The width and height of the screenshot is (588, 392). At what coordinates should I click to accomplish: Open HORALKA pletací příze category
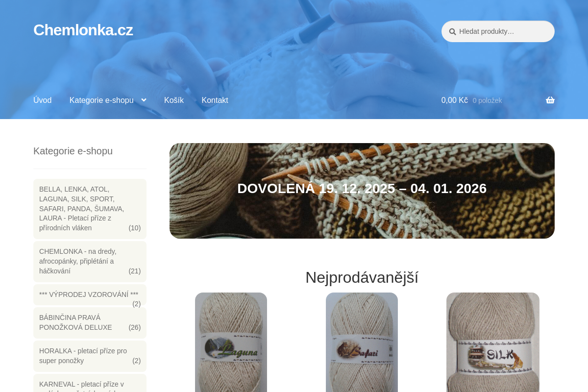[x=90, y=356]
